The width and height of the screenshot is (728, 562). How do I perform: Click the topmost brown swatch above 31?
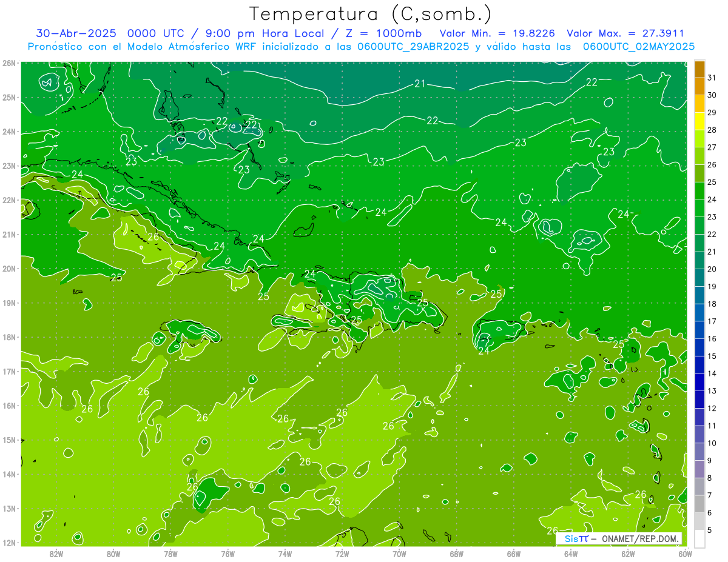tap(699, 69)
